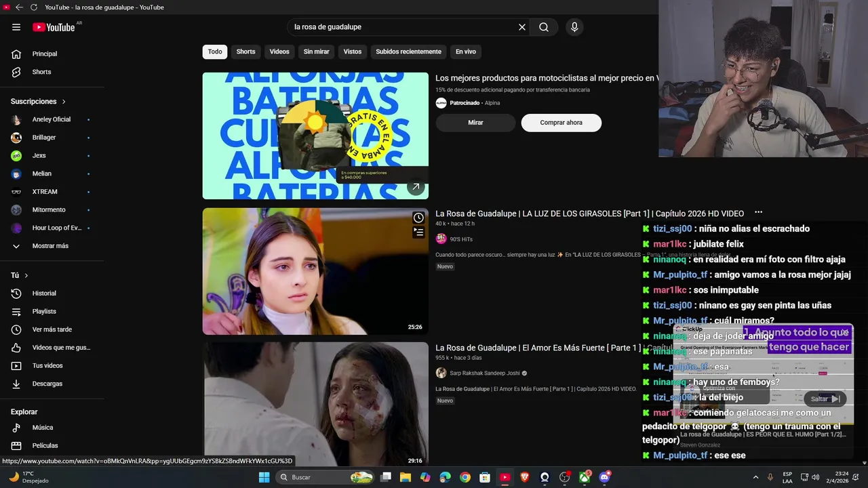Image resolution: width=868 pixels, height=488 pixels.
Task: Click the magnifier search button
Action: coord(544,27)
